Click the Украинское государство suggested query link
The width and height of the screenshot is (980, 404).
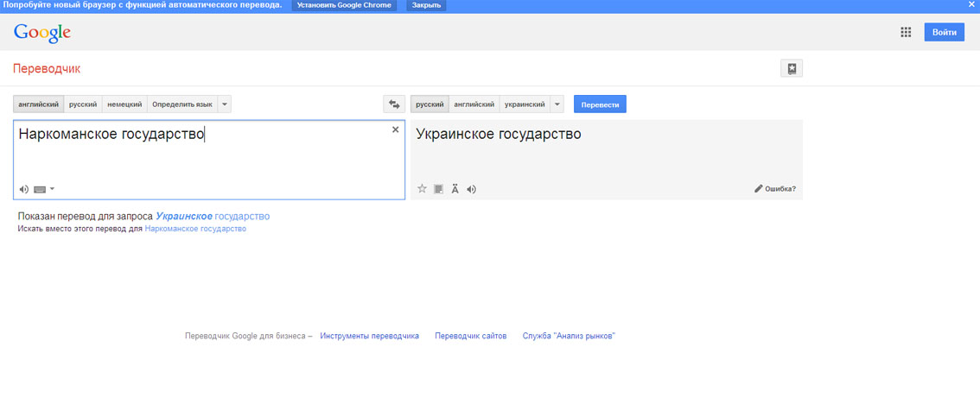point(213,216)
